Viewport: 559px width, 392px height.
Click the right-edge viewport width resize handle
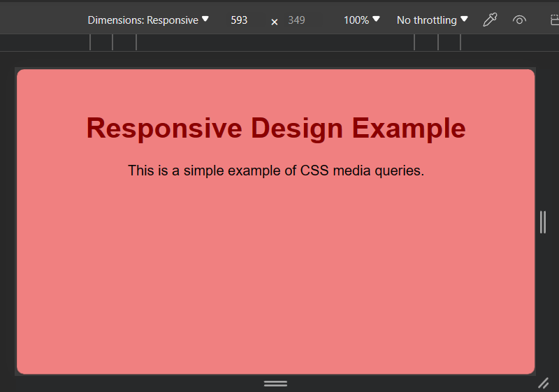coord(543,222)
